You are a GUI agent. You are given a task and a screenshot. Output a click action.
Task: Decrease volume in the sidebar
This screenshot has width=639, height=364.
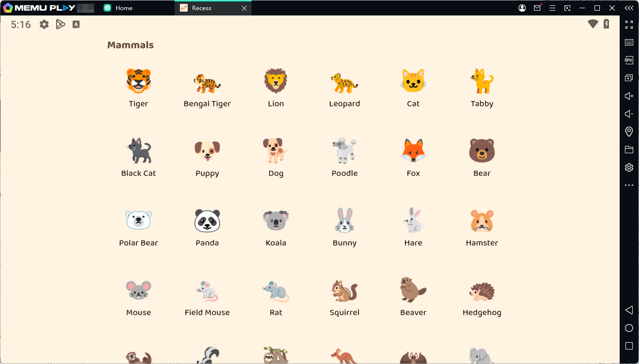coord(629,114)
